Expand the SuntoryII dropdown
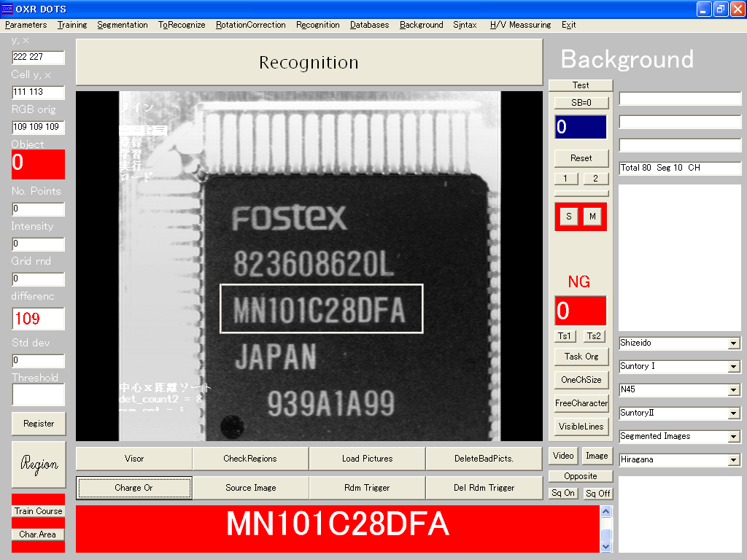The width and height of the screenshot is (747, 560). pos(734,413)
